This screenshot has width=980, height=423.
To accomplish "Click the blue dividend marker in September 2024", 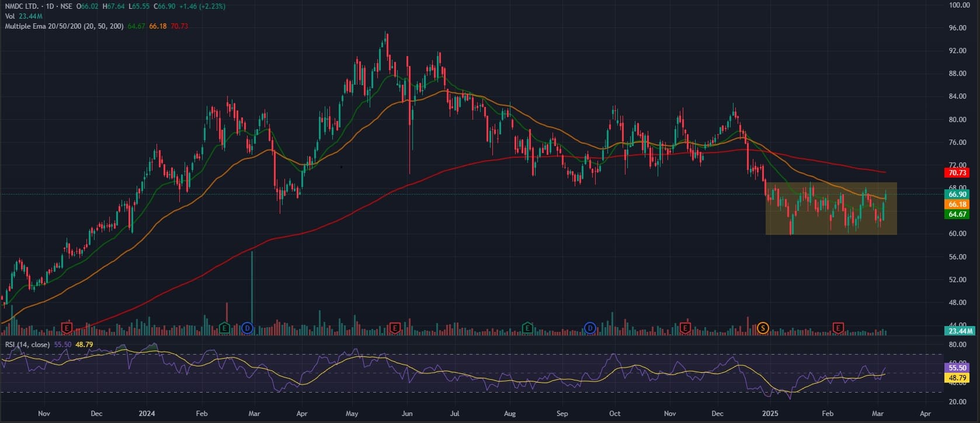I will coord(590,328).
